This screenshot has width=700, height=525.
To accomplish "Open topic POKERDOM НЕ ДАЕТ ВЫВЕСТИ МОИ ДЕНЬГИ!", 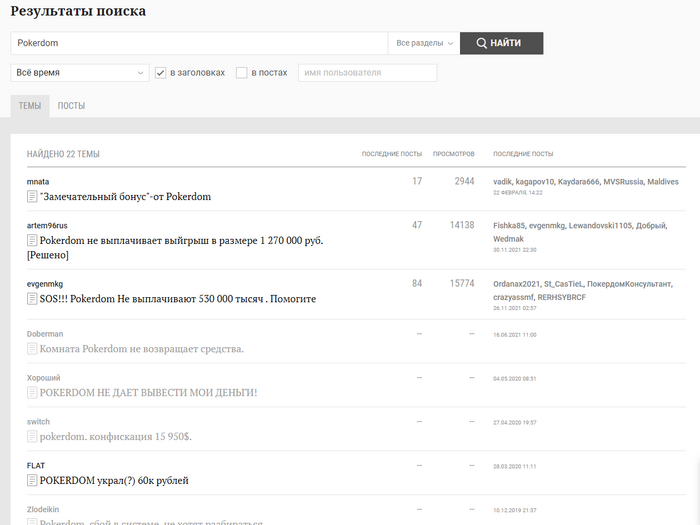I will (148, 392).
